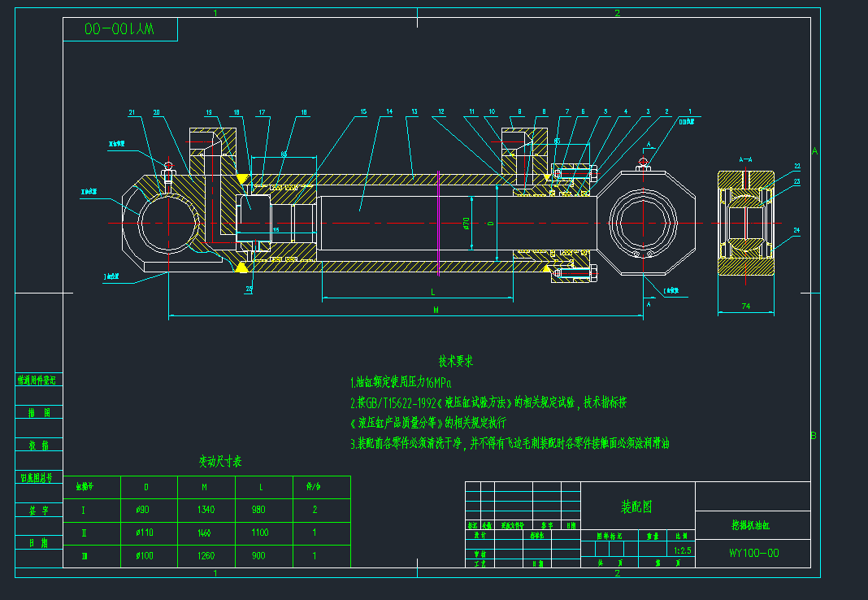Image resolution: width=868 pixels, height=600 pixels.
Task: Select the 变动尺寸表 table title
Action: 220,462
